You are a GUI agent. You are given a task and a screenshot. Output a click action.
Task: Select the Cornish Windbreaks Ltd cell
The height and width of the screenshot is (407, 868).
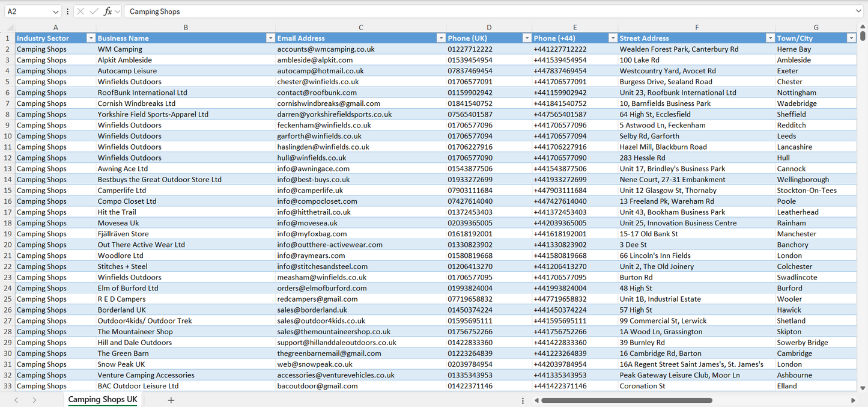[x=186, y=103]
